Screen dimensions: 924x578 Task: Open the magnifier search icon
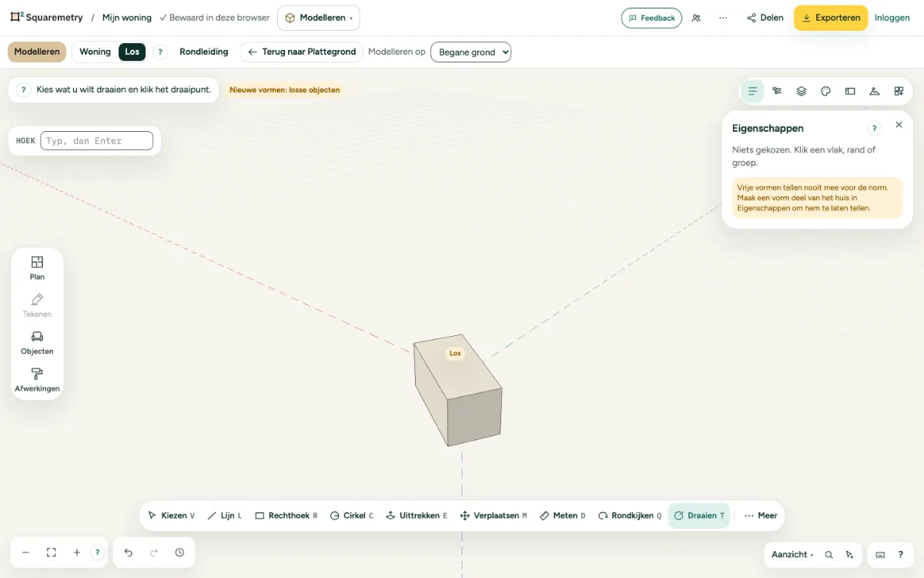click(829, 555)
